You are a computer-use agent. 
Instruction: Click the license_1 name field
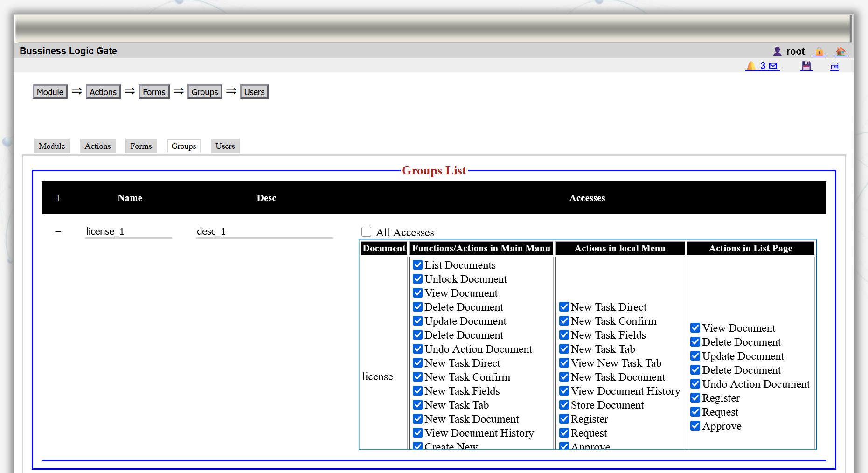tap(128, 231)
